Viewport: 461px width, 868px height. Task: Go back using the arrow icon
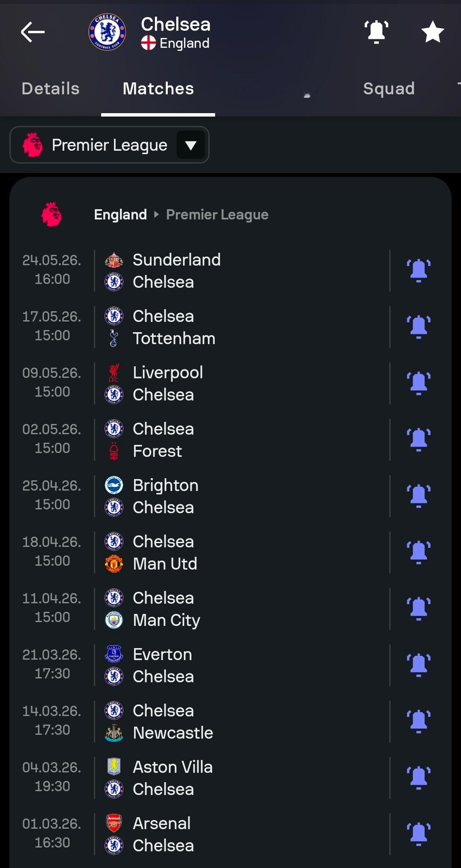[32, 32]
